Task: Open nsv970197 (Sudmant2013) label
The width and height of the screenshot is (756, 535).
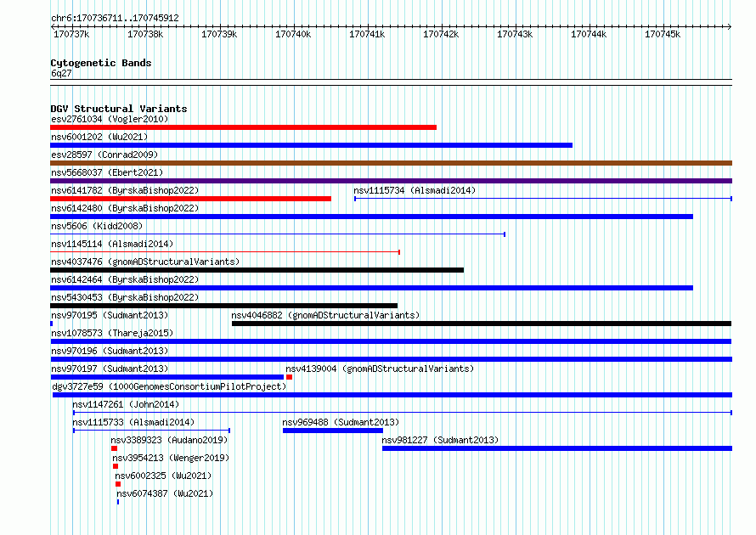Action: pyautogui.click(x=110, y=369)
